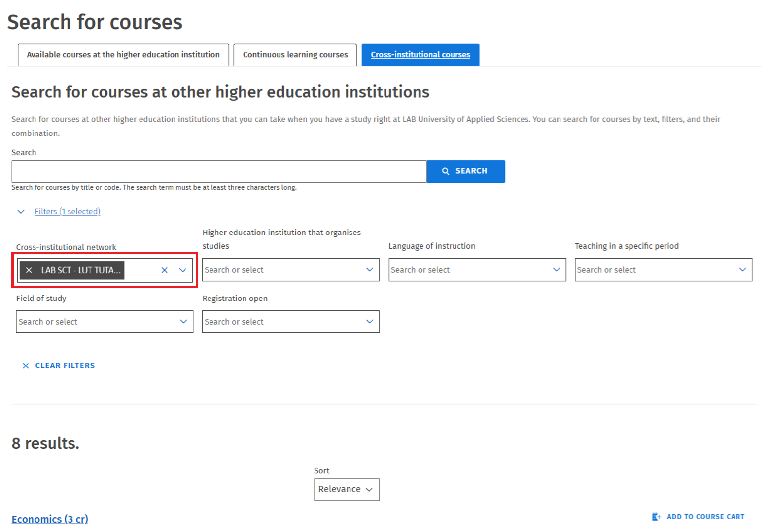
Task: Clear the Cross-institutional network selection
Action: (x=165, y=270)
